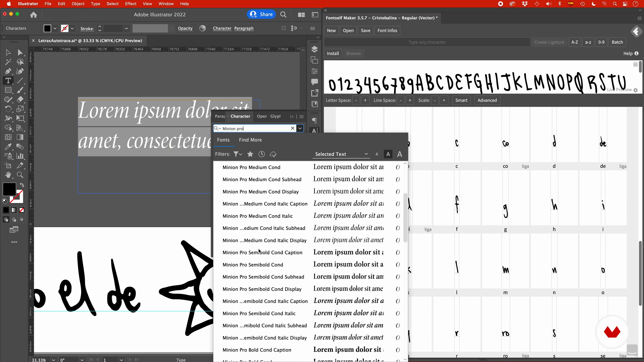Select the Hand tool

click(8, 175)
